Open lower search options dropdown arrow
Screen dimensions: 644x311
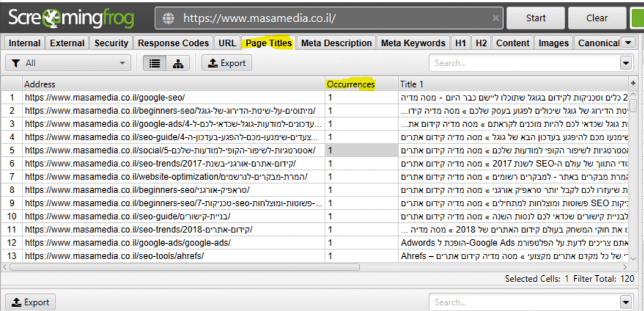click(626, 302)
